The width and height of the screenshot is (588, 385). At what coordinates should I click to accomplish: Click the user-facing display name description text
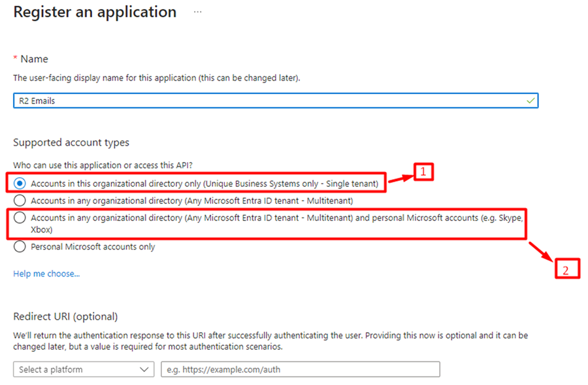157,78
